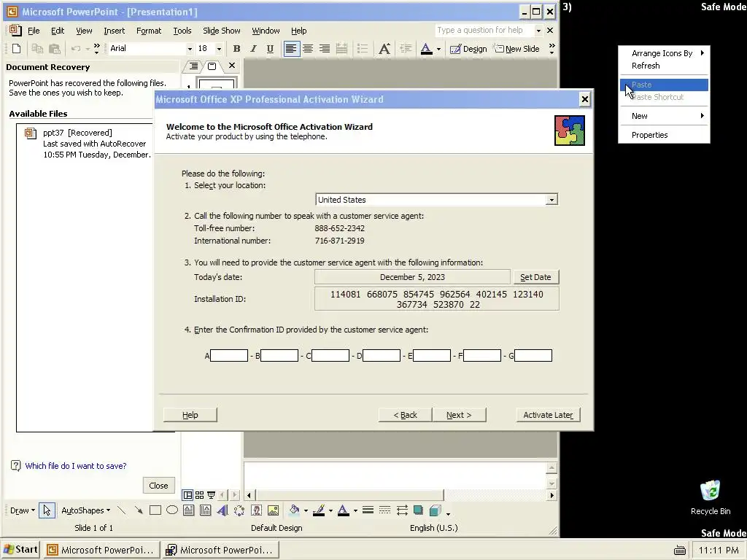Click the Paste clipboard toolbar icon
This screenshot has width=747, height=560.
55,49
